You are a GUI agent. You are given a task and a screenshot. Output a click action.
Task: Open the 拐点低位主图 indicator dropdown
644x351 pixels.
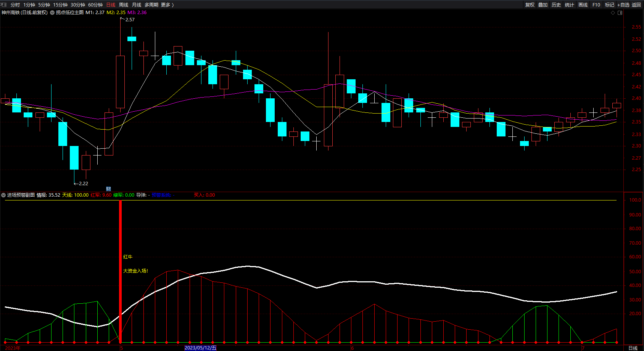pyautogui.click(x=52, y=13)
